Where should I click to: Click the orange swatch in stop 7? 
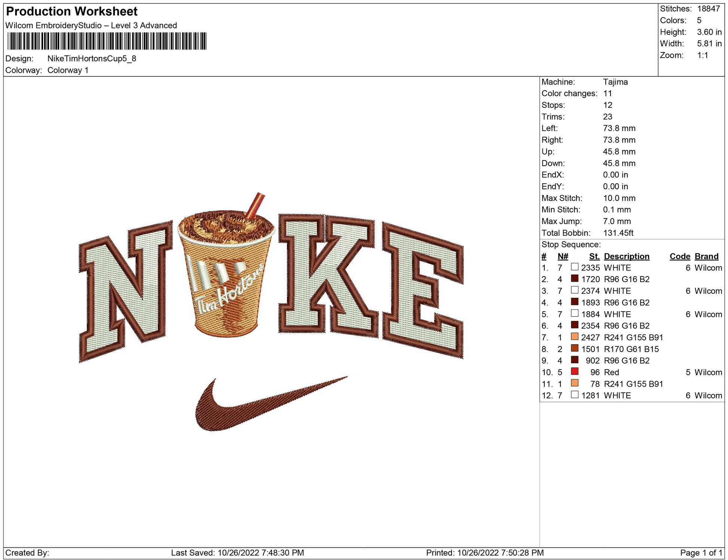pos(575,337)
